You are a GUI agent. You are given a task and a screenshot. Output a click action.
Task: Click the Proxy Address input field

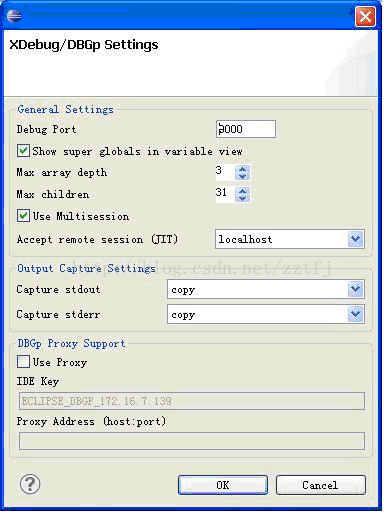pos(192,441)
